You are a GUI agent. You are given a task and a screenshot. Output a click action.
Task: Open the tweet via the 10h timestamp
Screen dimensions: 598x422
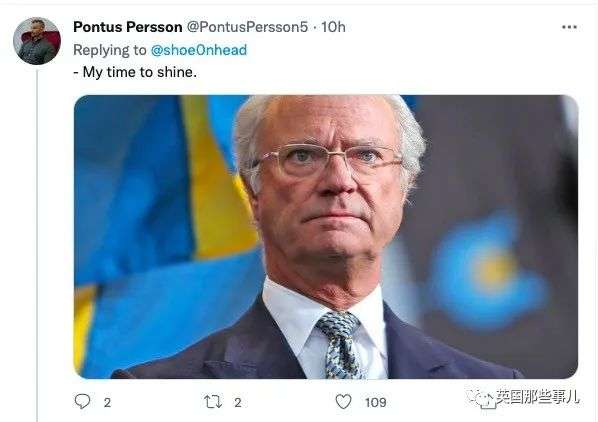[x=333, y=27]
